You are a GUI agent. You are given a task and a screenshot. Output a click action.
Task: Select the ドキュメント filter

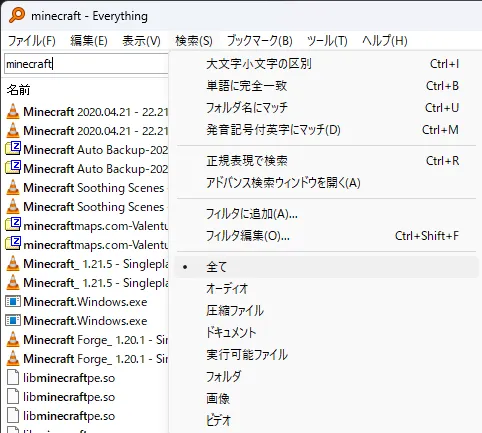click(x=327, y=333)
